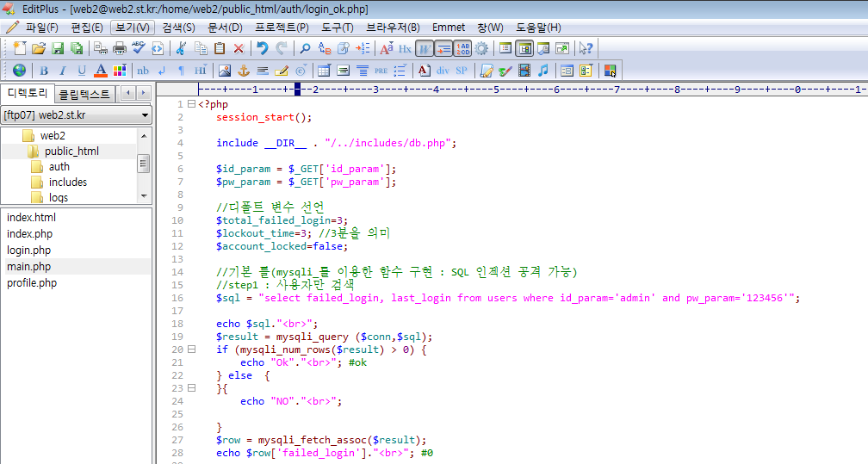Screen dimensions: 868x464
Task: Open print preview
Action: (100, 49)
